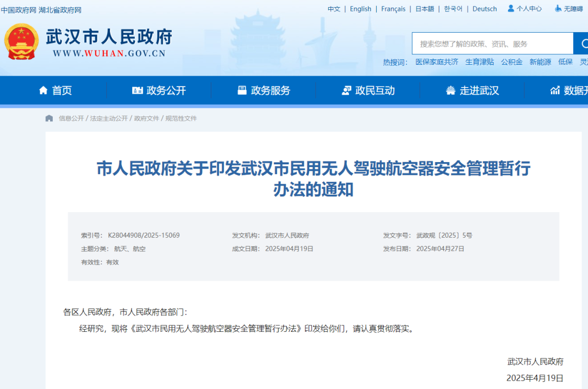588x389 pixels.
Task: Open 个人中心 link
Action: [529, 9]
